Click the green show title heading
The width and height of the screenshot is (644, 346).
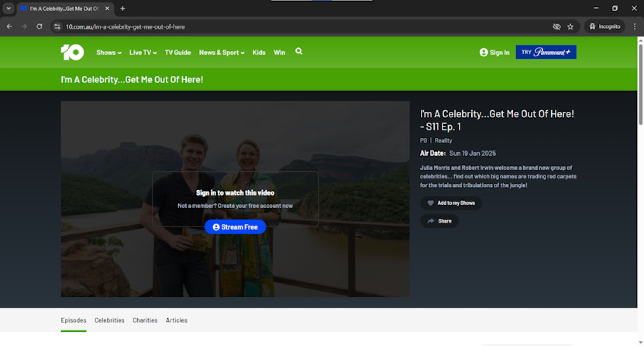click(x=132, y=80)
